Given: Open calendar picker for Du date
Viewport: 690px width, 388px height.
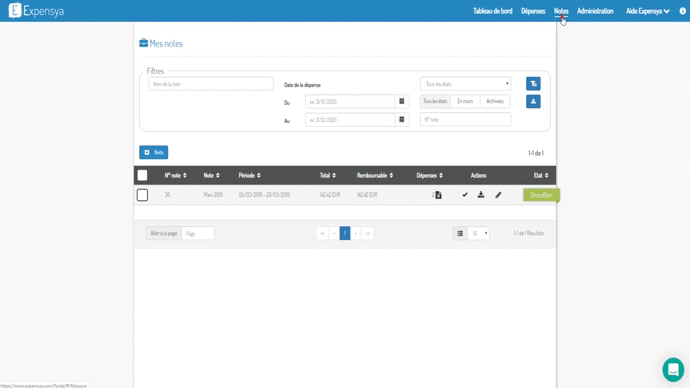Looking at the screenshot, I should pos(402,102).
